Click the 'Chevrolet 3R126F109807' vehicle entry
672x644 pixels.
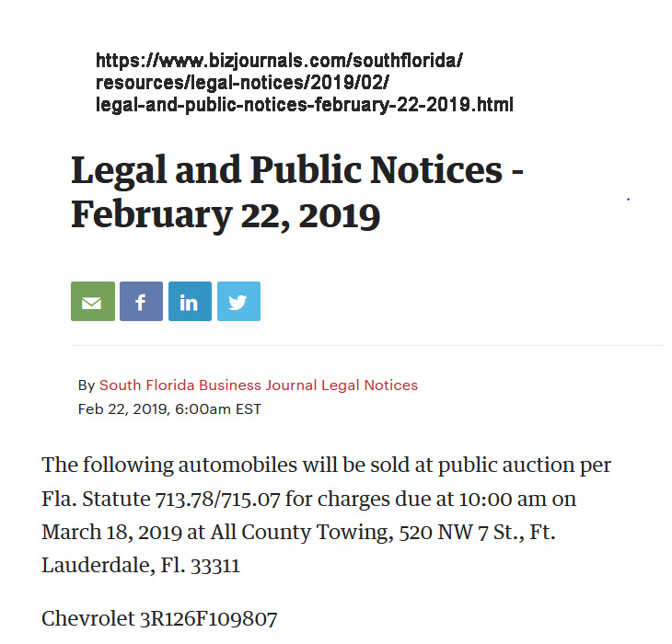pyautogui.click(x=159, y=618)
